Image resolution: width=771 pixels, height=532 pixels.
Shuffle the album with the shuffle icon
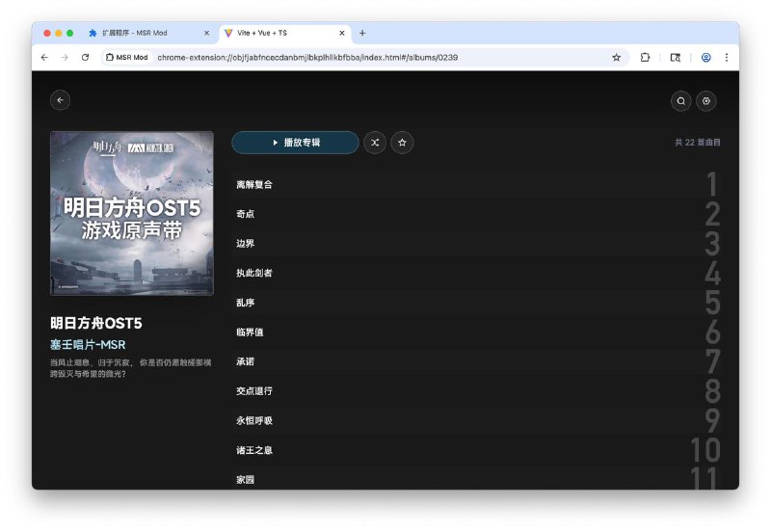pos(375,143)
